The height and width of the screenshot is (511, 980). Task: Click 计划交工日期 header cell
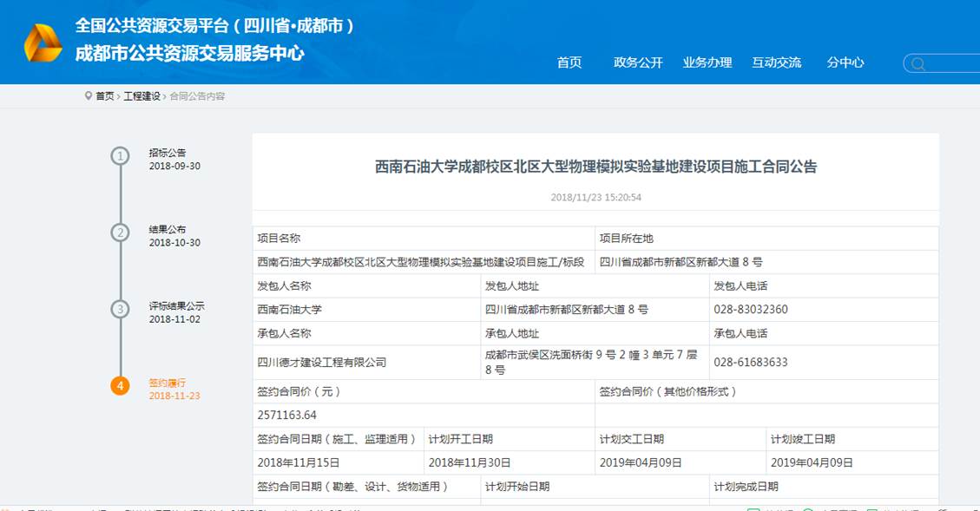tap(681, 439)
